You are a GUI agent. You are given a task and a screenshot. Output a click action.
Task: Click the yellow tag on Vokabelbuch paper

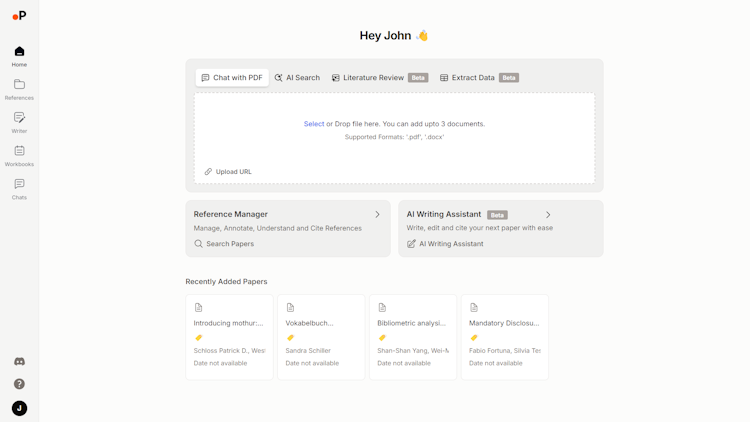click(290, 338)
